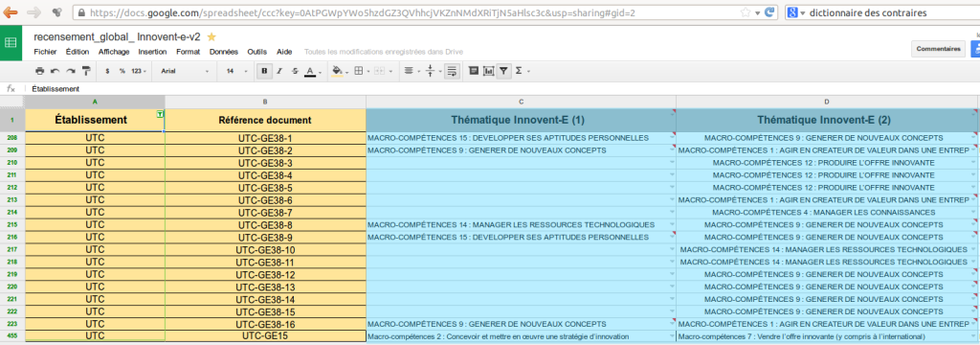Insert a comment using toolbar icon
The height and width of the screenshot is (345, 980).
(x=474, y=71)
